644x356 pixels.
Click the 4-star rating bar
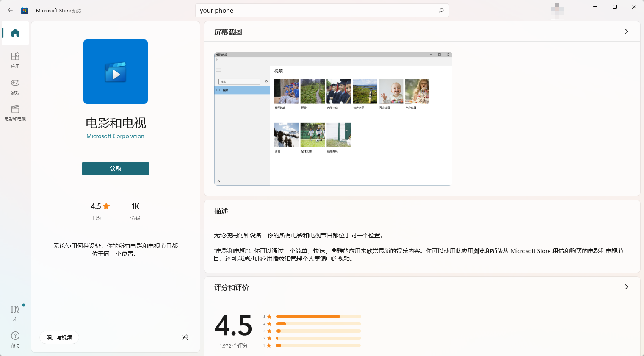(x=318, y=324)
